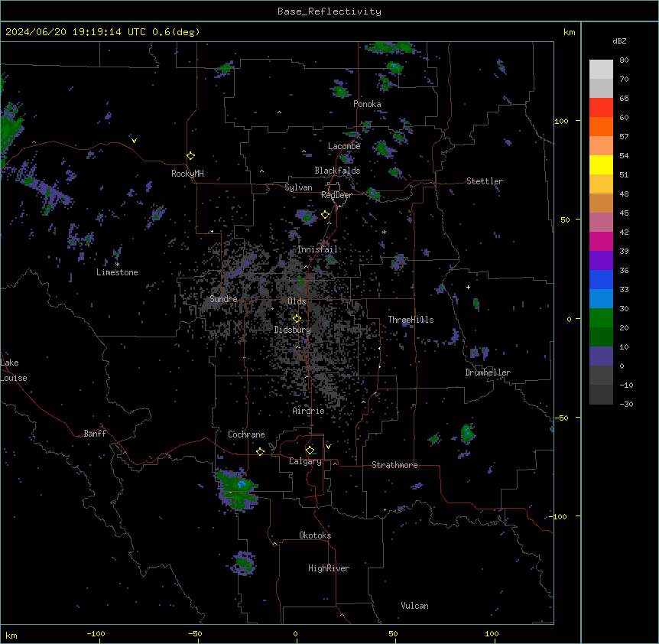
Task: Select the yellow 51-54 dBZ legend swatch
Action: tap(601, 164)
